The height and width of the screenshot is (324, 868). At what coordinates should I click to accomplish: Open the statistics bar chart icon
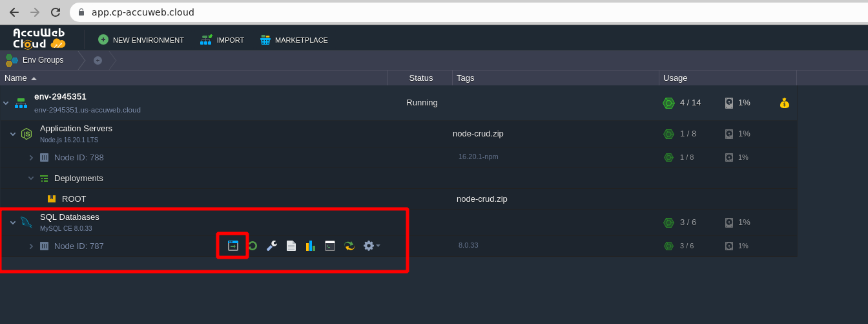pos(311,246)
